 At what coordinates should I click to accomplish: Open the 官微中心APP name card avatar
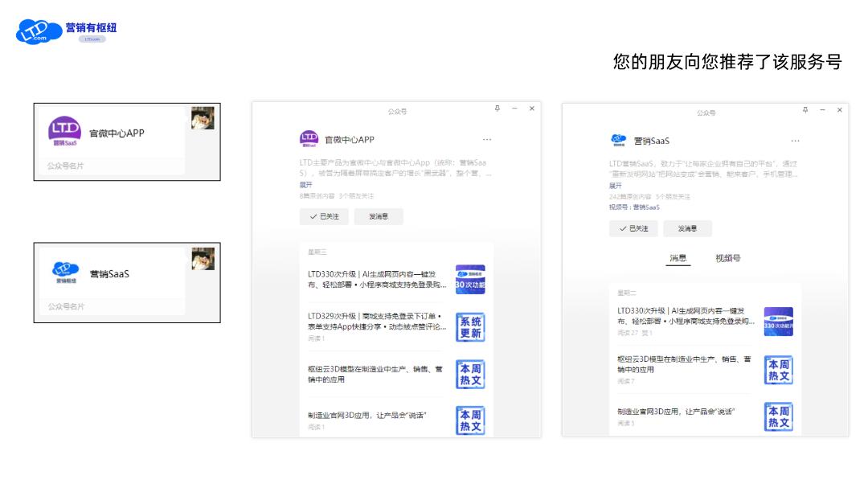(65, 131)
